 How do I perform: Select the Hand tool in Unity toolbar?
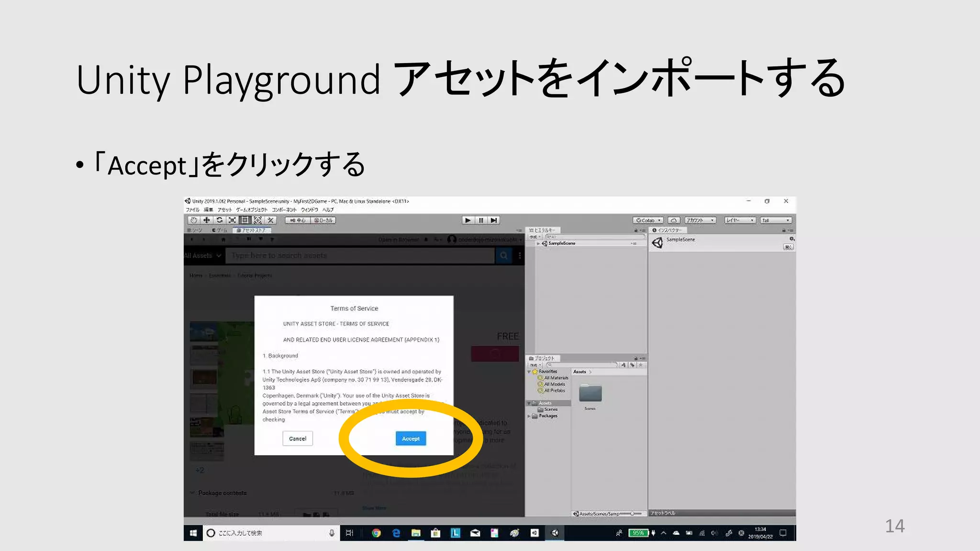coord(194,220)
